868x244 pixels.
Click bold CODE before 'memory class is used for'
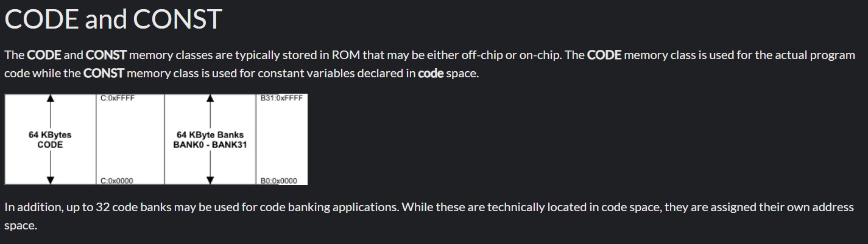(604, 55)
